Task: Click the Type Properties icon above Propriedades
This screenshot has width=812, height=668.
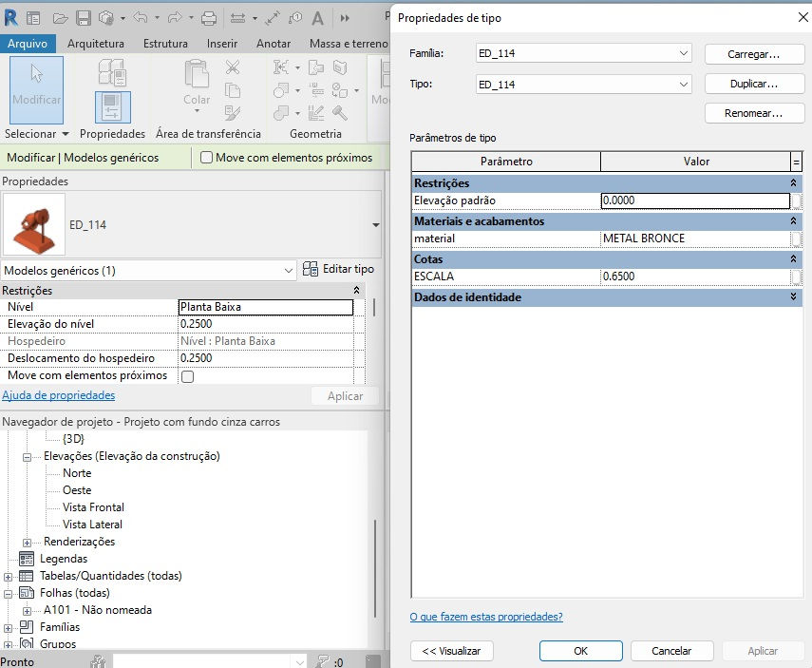Action: tap(112, 72)
